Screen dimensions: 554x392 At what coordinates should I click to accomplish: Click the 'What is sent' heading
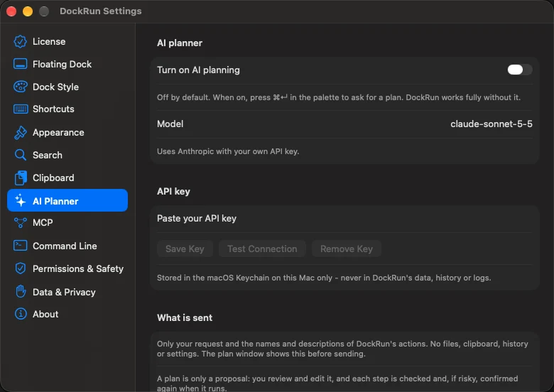pos(185,317)
